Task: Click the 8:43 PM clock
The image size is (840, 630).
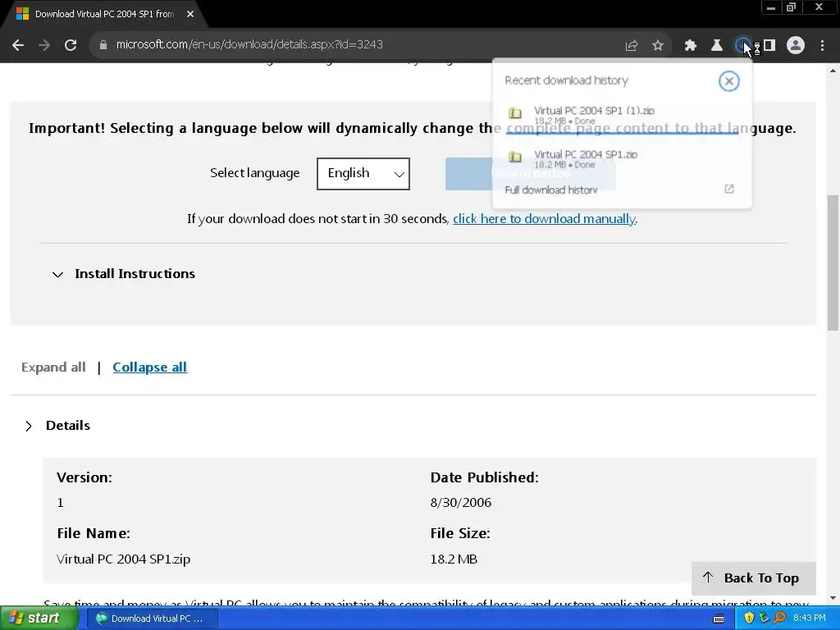Action: pyautogui.click(x=810, y=619)
